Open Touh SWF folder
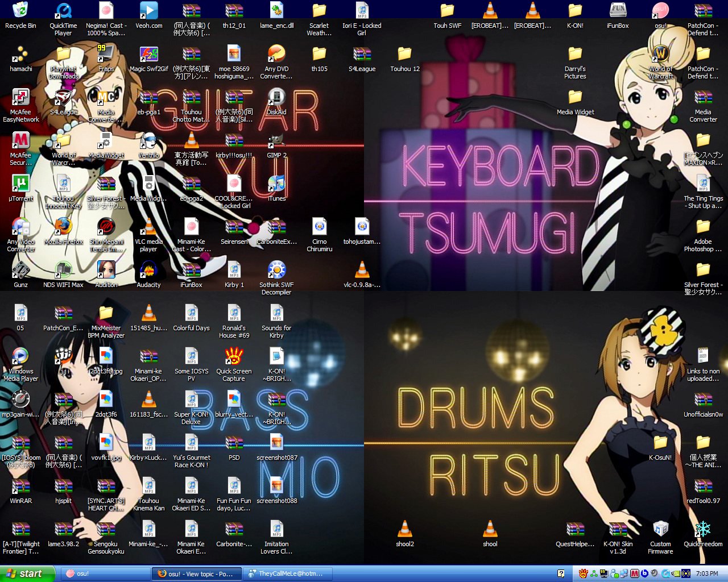 (x=447, y=16)
